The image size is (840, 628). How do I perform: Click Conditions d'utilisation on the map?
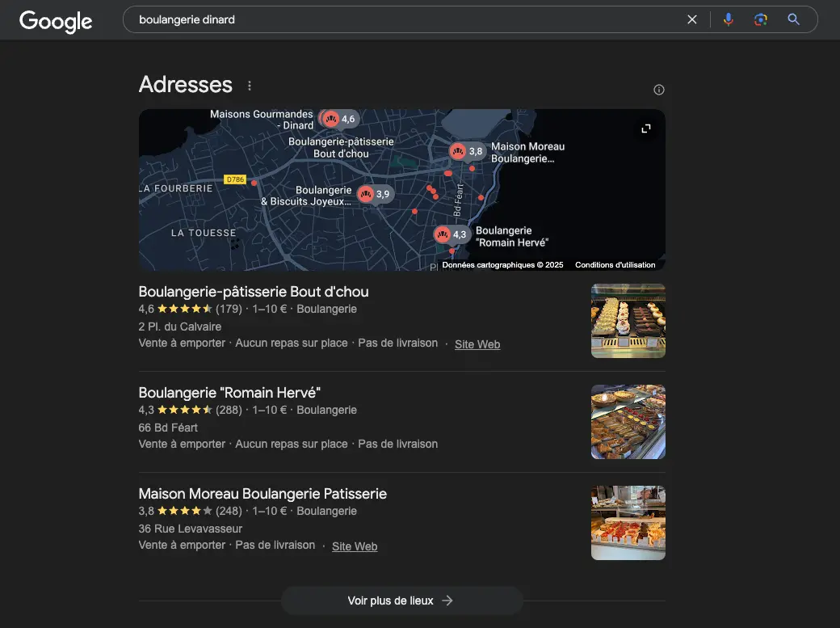[615, 265]
